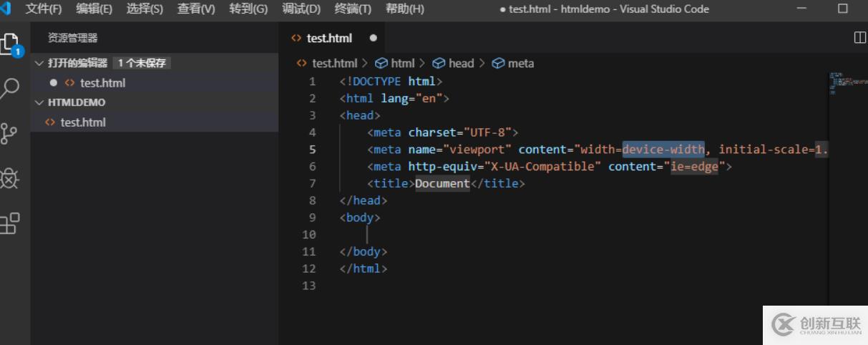This screenshot has height=345, width=868.
Task: Collapse the 打开的编辑器 section
Action: (39, 63)
